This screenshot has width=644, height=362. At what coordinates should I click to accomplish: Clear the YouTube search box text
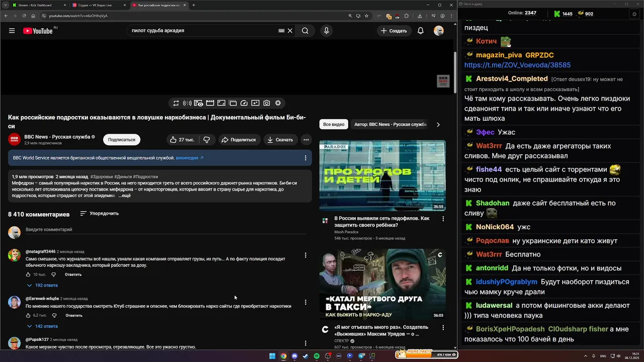click(290, 31)
